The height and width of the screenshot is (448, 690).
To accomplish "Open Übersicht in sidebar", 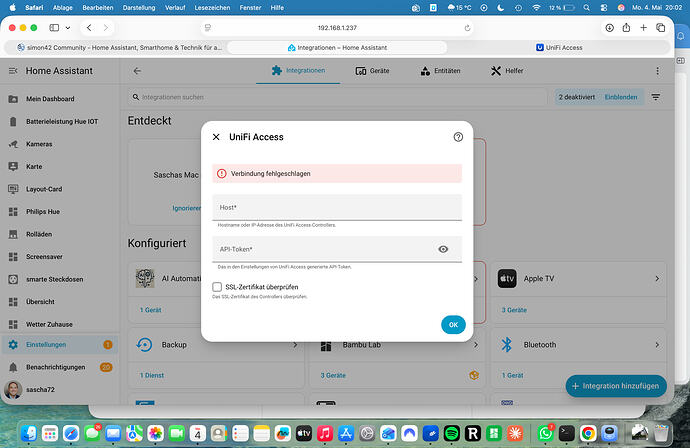I will click(x=59, y=301).
